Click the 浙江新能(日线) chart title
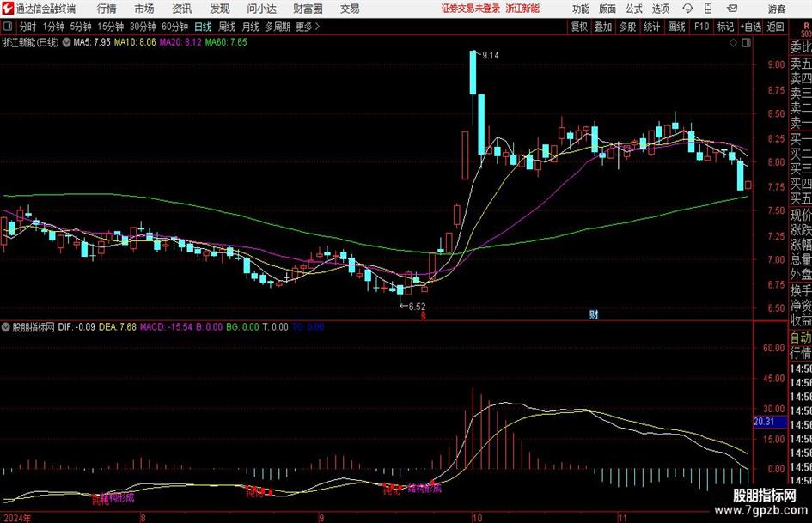This screenshot has height=523, width=812. [30, 42]
